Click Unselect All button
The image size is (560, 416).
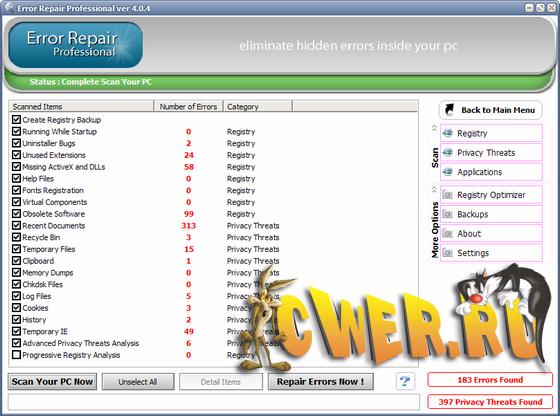coord(138,382)
